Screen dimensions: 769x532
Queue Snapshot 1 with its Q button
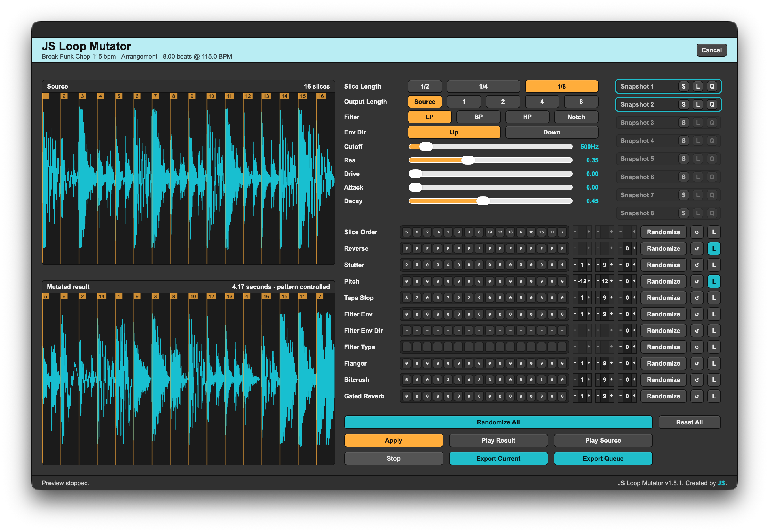point(712,86)
